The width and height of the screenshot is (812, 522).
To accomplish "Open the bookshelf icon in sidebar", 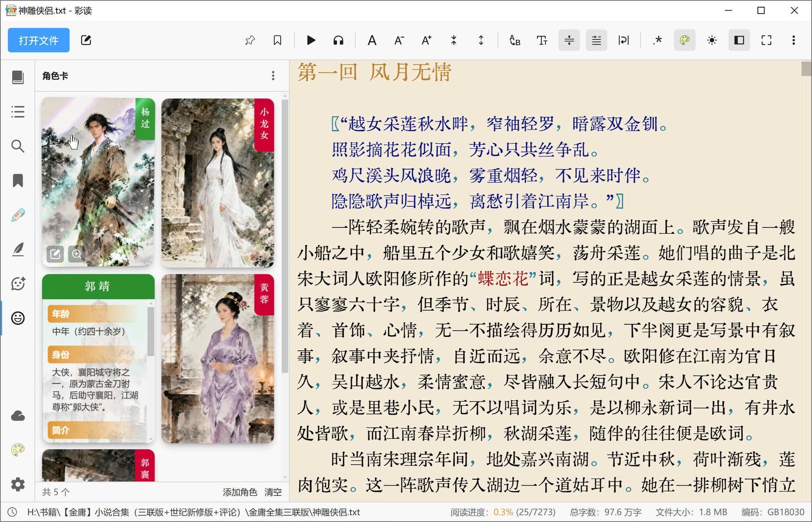I will tap(18, 77).
